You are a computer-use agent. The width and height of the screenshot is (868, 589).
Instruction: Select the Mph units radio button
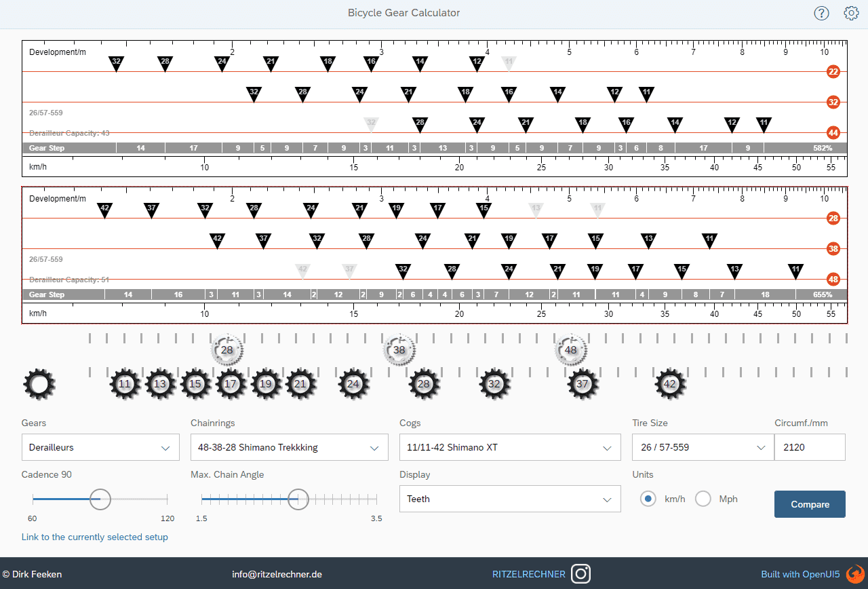[x=703, y=499]
